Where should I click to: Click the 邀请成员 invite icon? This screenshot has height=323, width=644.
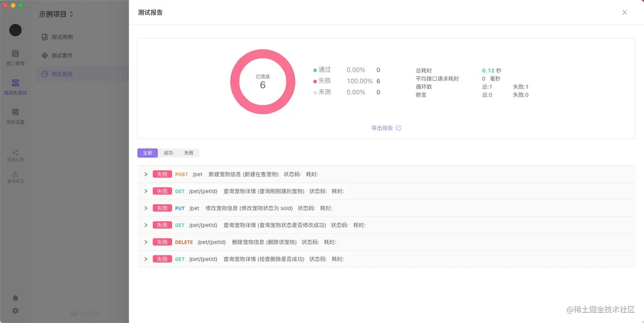[15, 176]
